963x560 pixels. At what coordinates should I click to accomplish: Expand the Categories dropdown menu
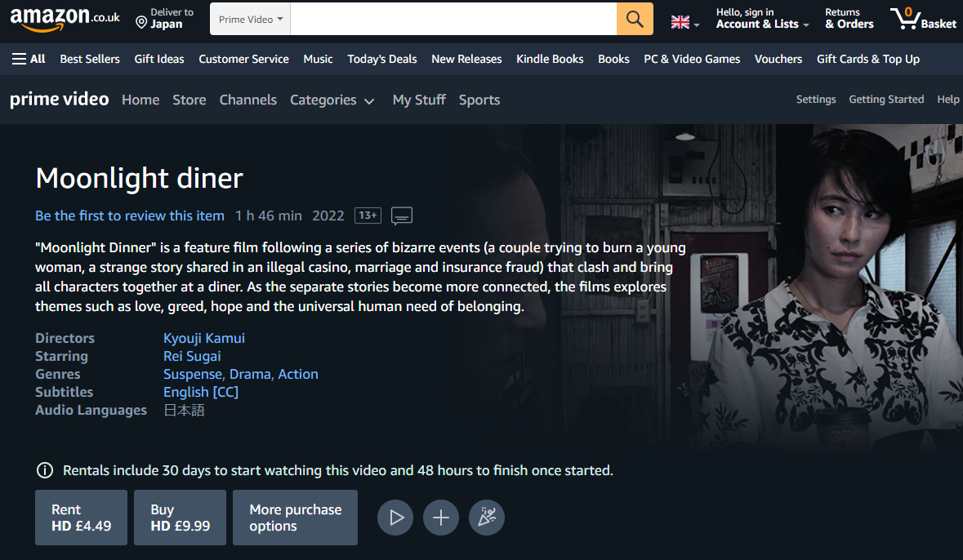pos(332,100)
